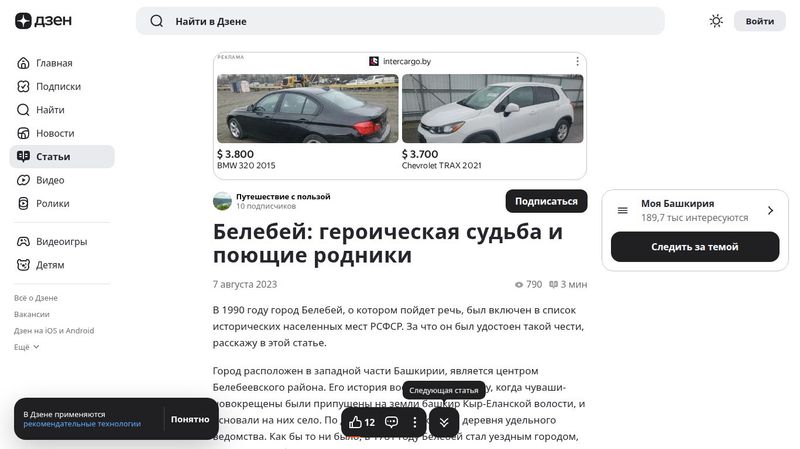
Task: Open the article's three-dot options menu
Action: tap(415, 422)
